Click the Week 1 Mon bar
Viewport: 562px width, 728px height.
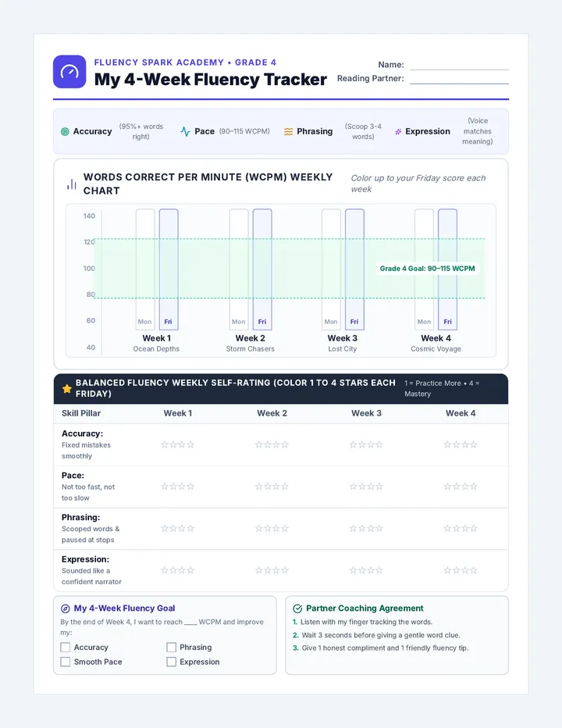click(x=145, y=269)
